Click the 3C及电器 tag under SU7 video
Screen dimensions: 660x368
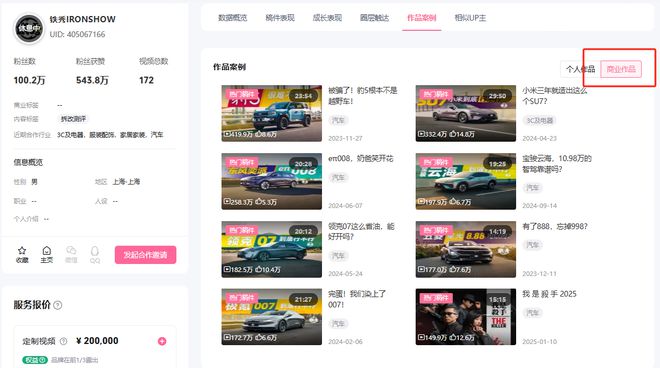(540, 120)
